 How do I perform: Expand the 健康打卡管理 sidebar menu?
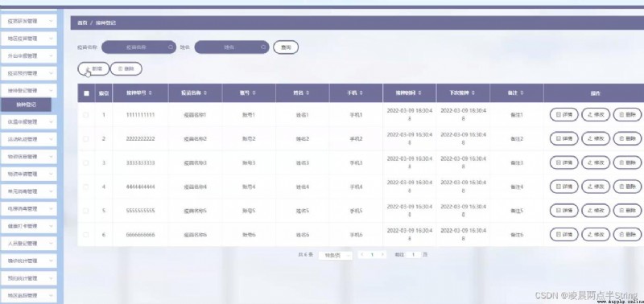[28, 226]
